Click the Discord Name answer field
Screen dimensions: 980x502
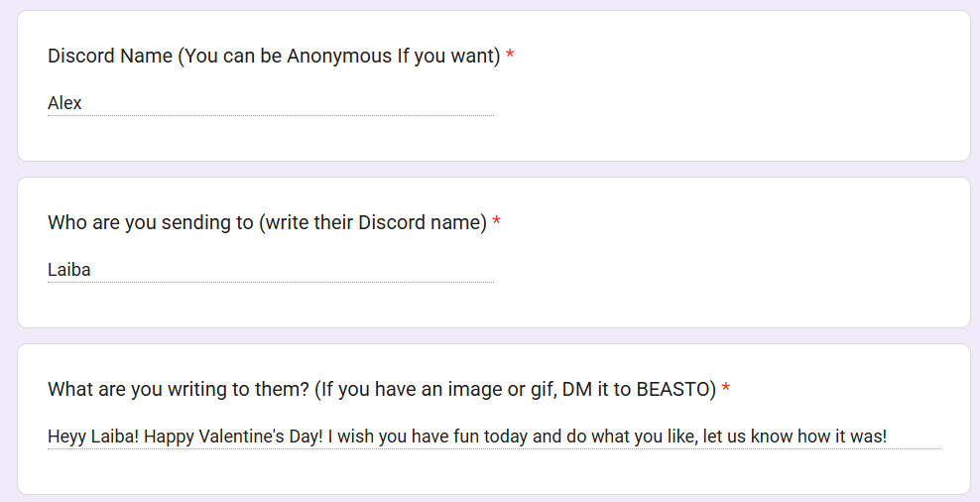click(270, 103)
